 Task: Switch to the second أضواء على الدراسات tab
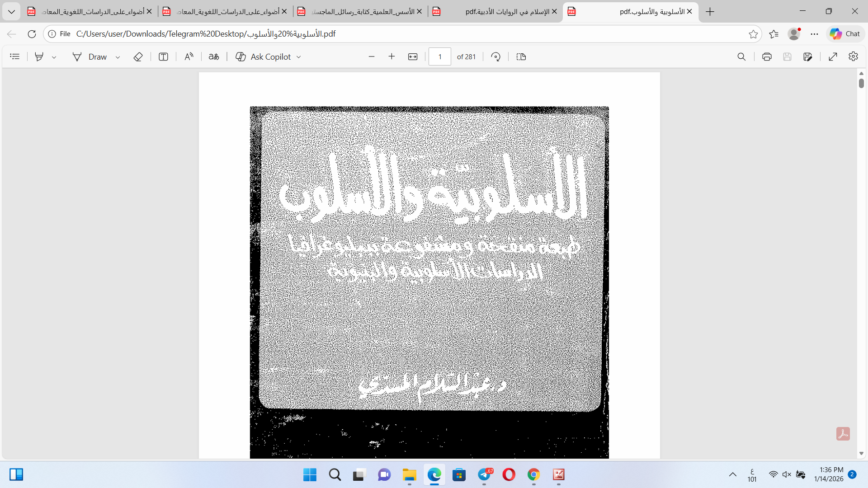(x=225, y=11)
